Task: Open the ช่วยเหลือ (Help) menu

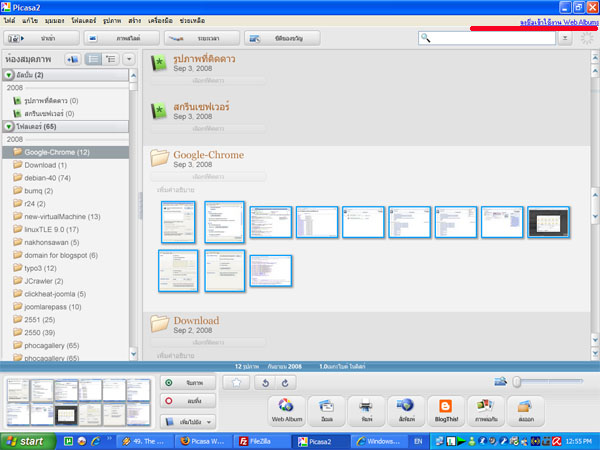Action: tap(192, 21)
